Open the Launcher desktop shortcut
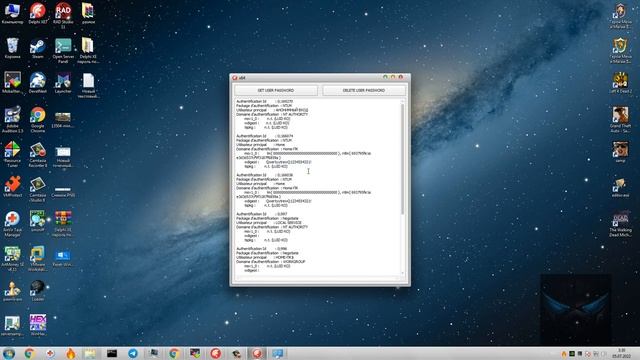640x360 pixels. point(63,83)
